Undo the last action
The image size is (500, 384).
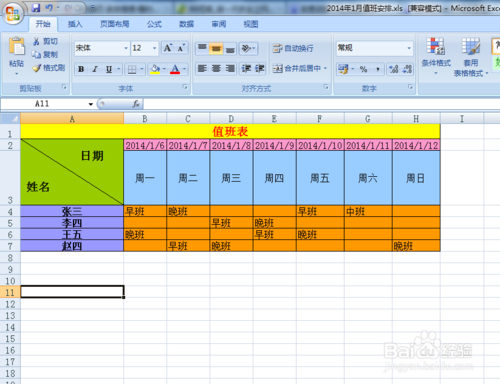tap(49, 8)
